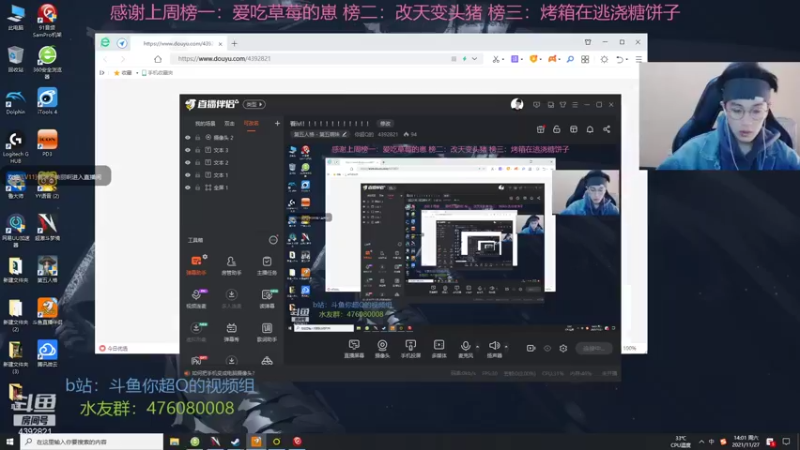Open microphone options dropdown arrow
The height and width of the screenshot is (450, 800).
click(478, 347)
